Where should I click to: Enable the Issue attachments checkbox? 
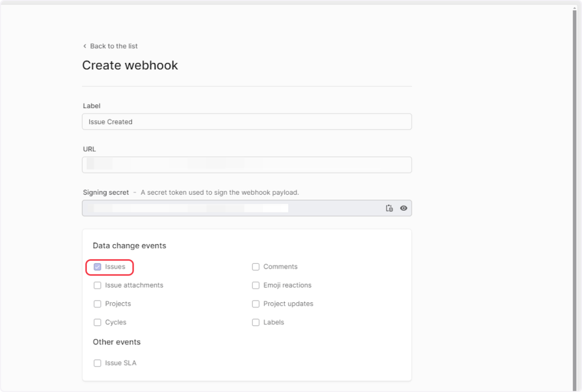click(x=98, y=285)
